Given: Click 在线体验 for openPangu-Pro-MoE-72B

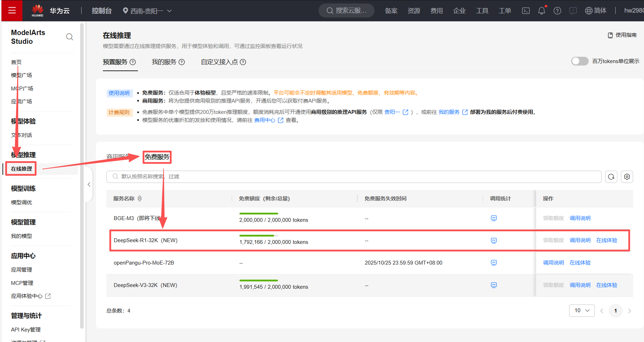Looking at the screenshot, I should coord(580,263).
